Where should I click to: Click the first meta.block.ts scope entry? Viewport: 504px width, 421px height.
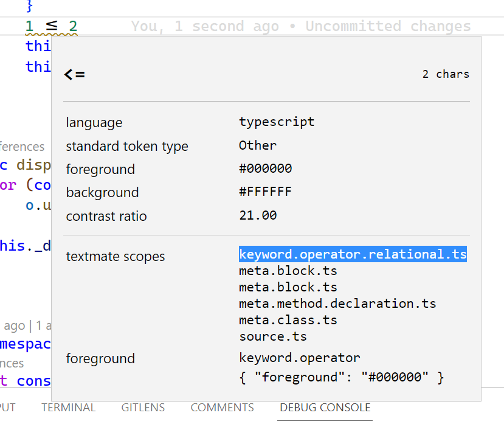(x=288, y=271)
